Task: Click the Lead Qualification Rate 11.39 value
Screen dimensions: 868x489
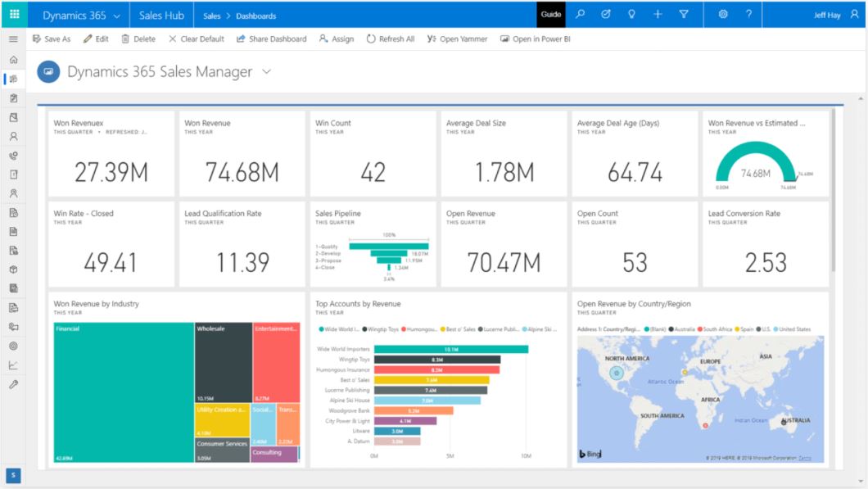Action: (242, 262)
